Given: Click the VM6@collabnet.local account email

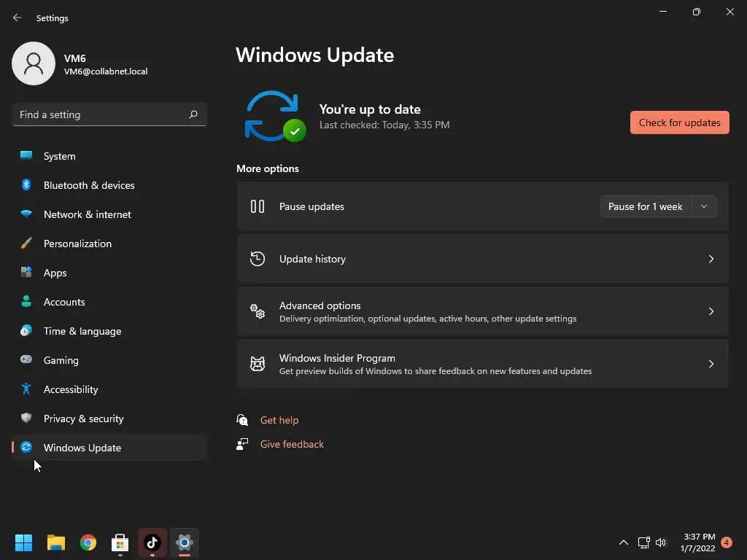Looking at the screenshot, I should (x=106, y=71).
